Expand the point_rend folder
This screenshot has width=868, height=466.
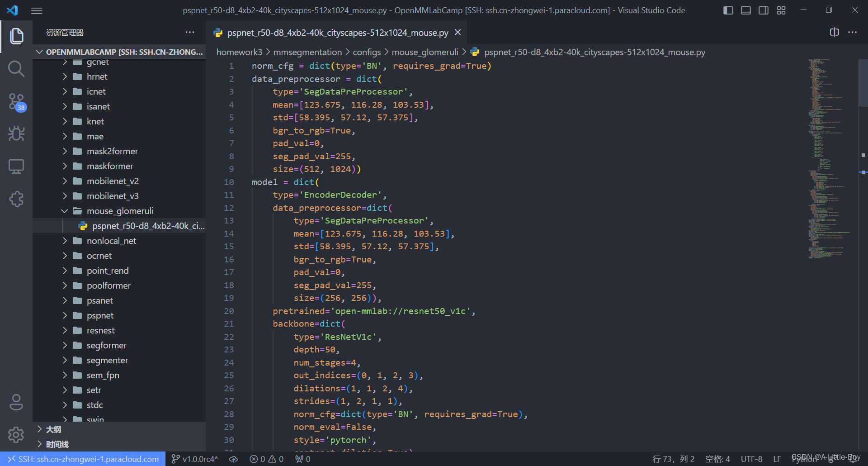coord(120,271)
